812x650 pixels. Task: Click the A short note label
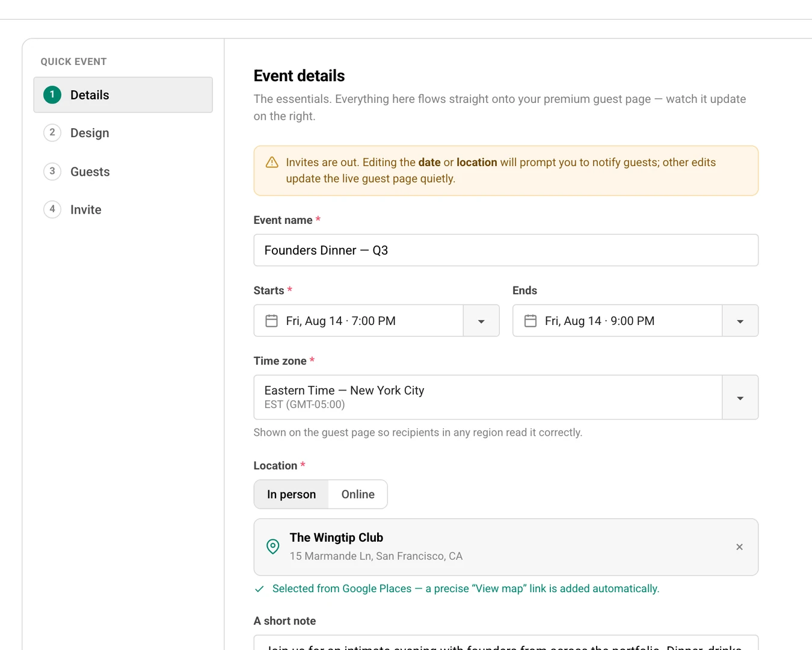coord(285,621)
